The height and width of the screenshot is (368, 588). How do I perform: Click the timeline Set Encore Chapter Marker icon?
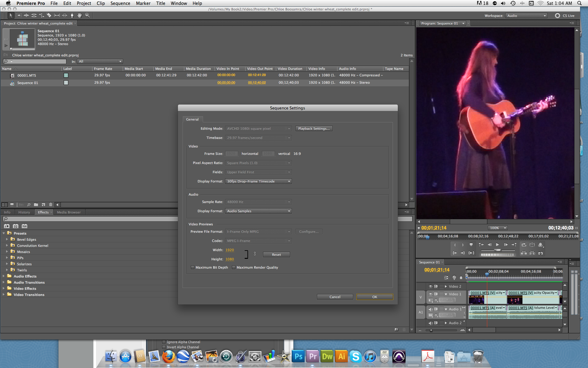(454, 278)
